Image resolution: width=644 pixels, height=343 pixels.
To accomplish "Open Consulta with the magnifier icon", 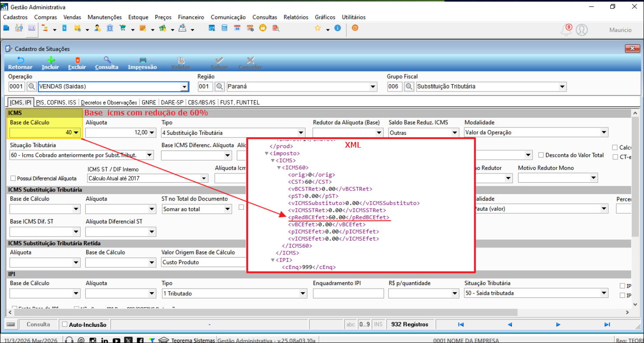I will (107, 60).
